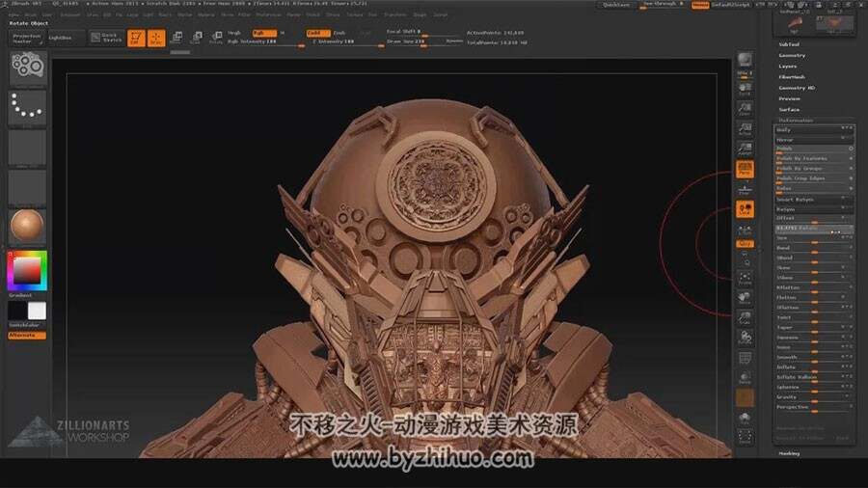Screen dimensions: 868x488
Task: Expand the Layers section
Action: (x=788, y=67)
